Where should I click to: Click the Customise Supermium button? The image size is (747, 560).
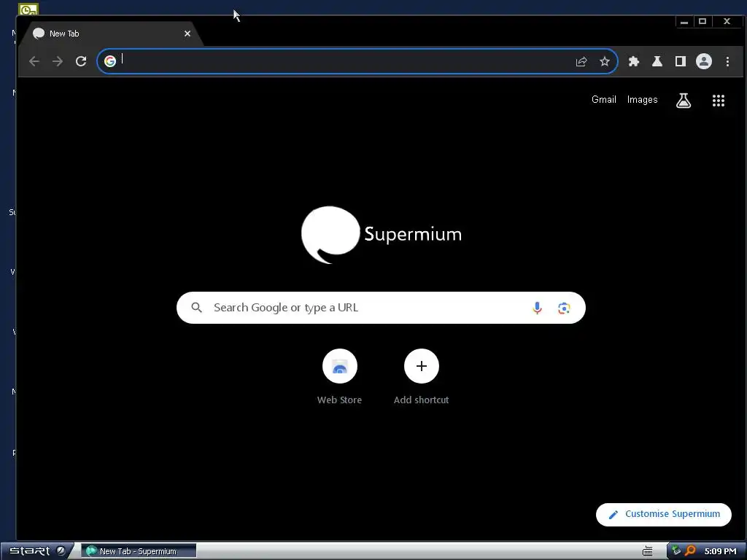pyautogui.click(x=663, y=514)
